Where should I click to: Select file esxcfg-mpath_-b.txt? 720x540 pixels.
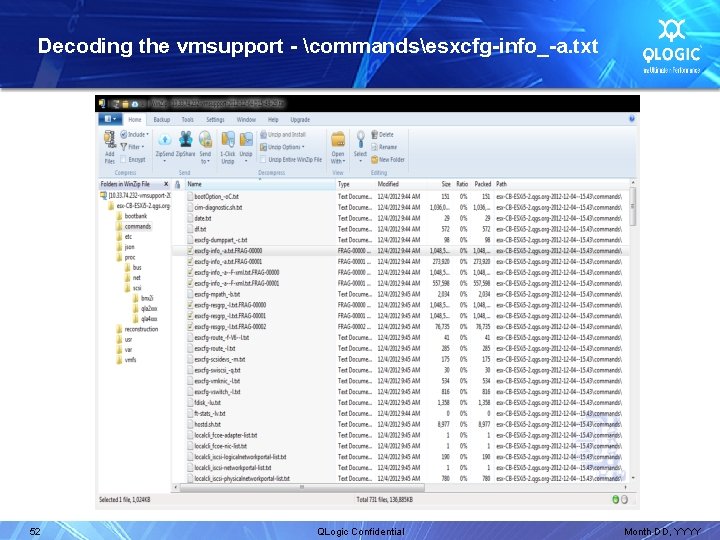coord(398,294)
